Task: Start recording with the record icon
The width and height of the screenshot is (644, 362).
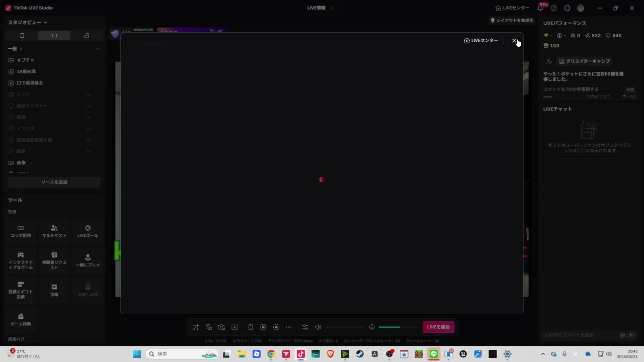Action: pyautogui.click(x=263, y=327)
